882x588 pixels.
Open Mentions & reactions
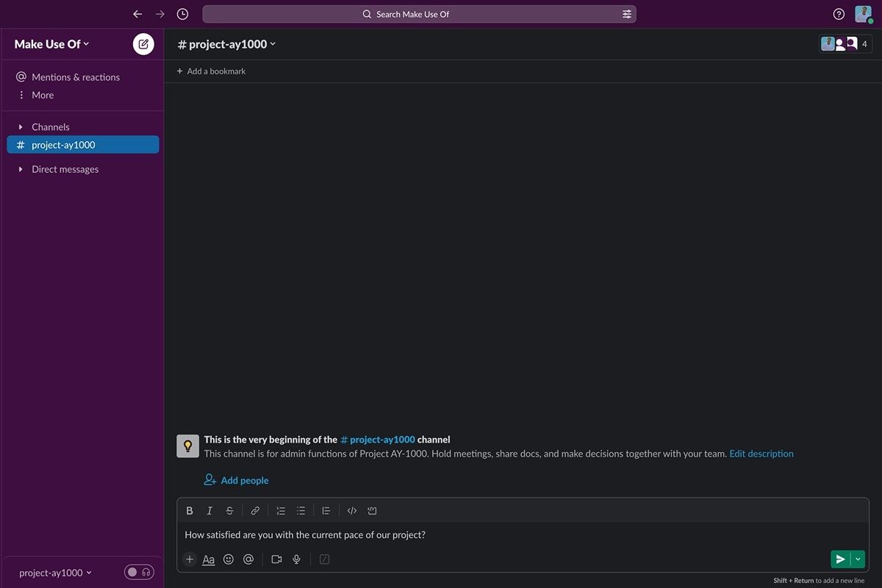pos(76,76)
